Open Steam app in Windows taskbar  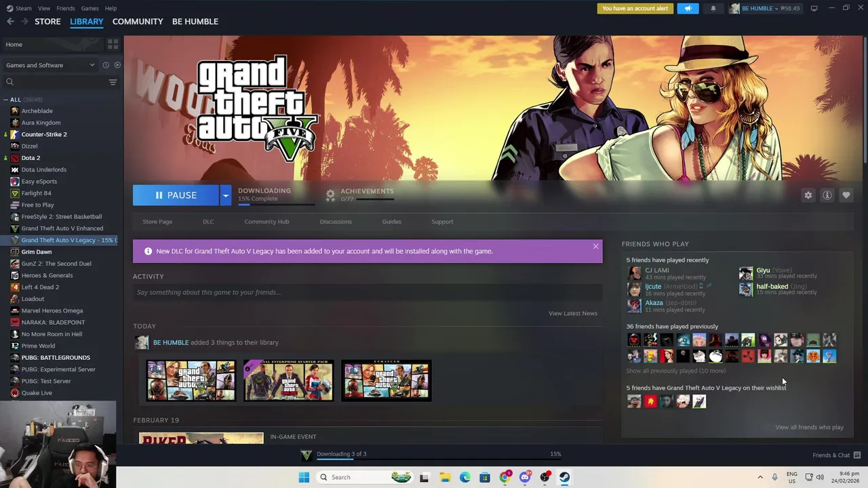click(564, 477)
